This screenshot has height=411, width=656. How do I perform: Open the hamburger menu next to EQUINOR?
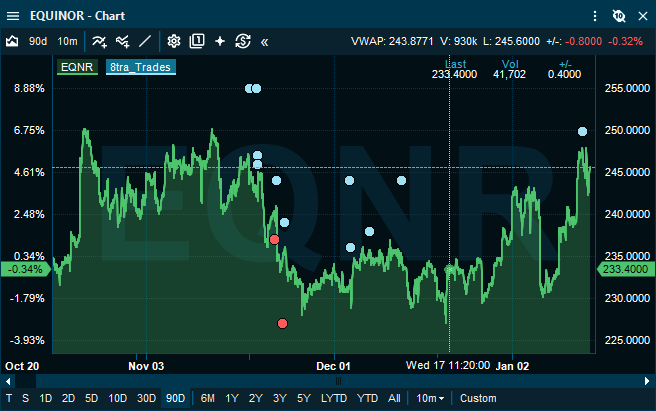[x=13, y=16]
